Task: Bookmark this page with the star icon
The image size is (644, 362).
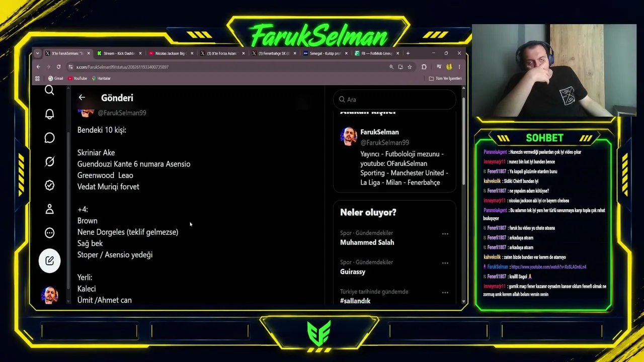Action: 410,67
